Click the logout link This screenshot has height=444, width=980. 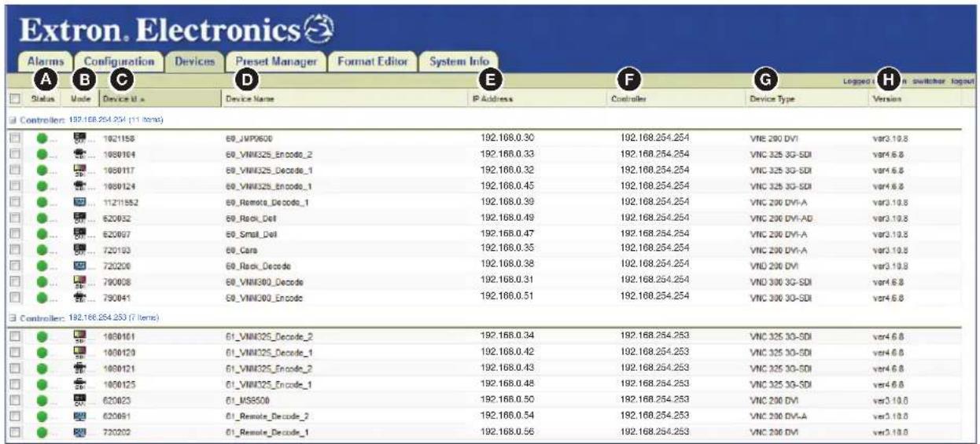click(963, 81)
